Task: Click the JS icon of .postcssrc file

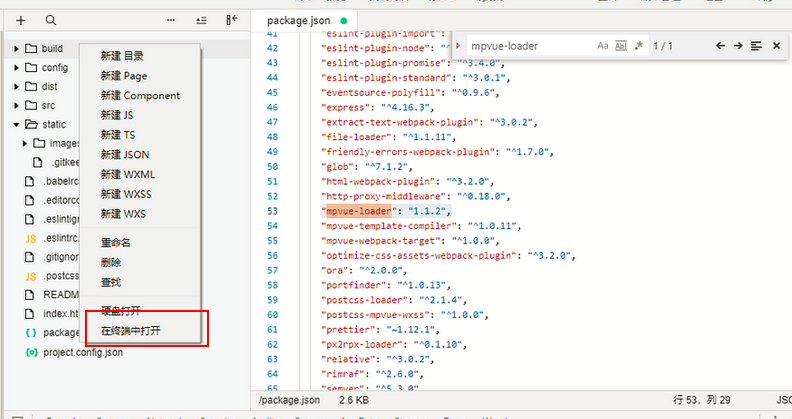Action: pyautogui.click(x=31, y=276)
